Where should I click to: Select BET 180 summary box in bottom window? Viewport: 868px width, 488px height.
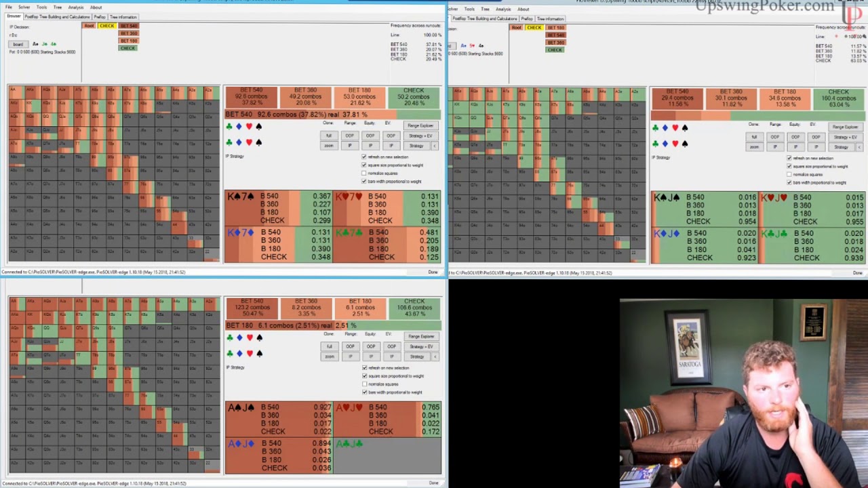click(360, 308)
